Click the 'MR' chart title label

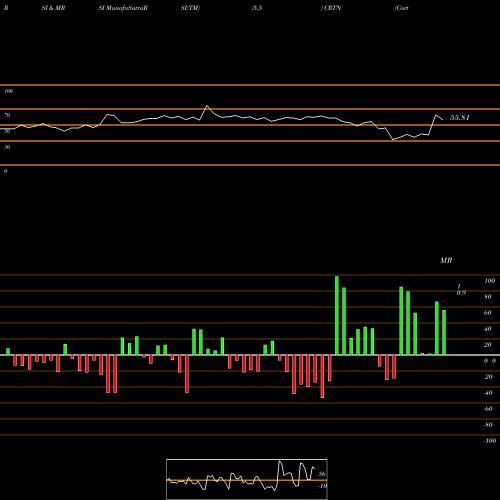coord(446,260)
